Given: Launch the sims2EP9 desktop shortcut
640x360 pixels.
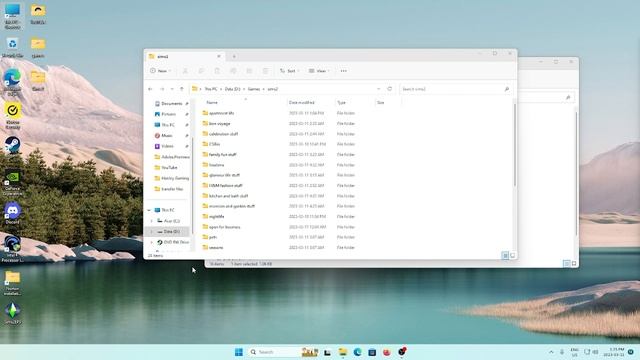Looking at the screenshot, I should (x=13, y=313).
